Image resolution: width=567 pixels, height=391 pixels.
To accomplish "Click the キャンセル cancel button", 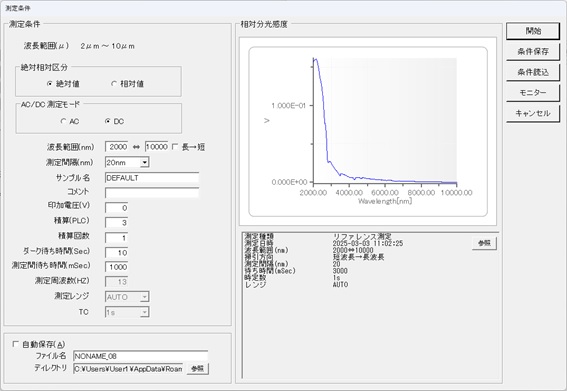I will 533,114.
